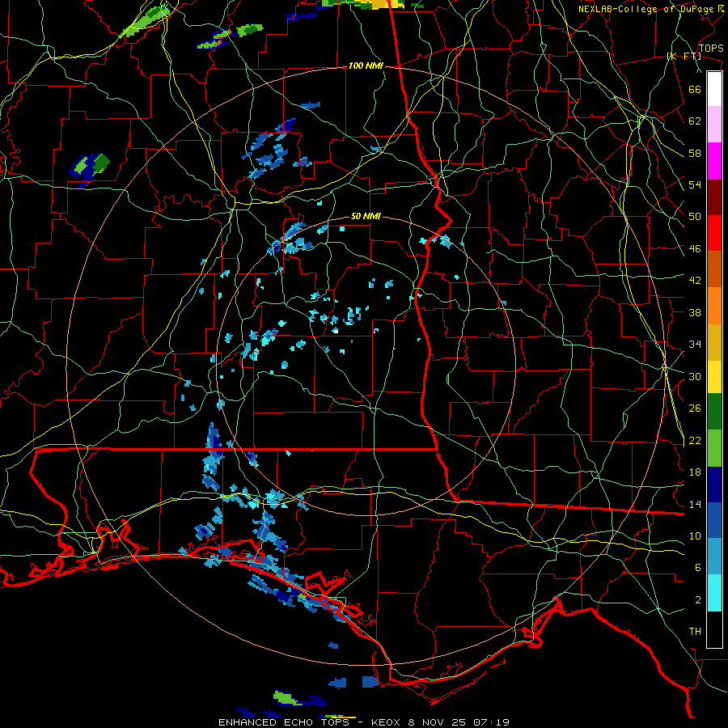Screen dimensions: 728x728
Task: Click the "TH" threshold legend label
Action: point(695,632)
